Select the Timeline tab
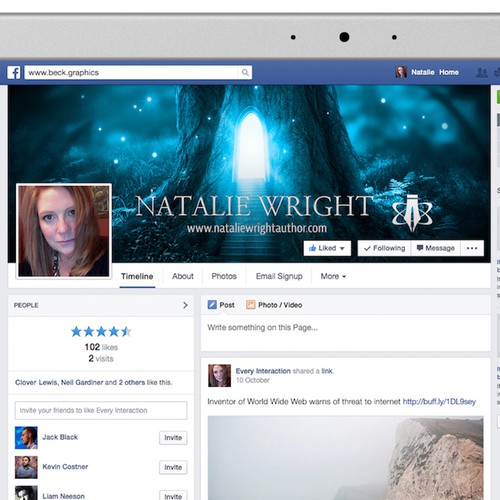This screenshot has height=500, width=500. [x=137, y=276]
